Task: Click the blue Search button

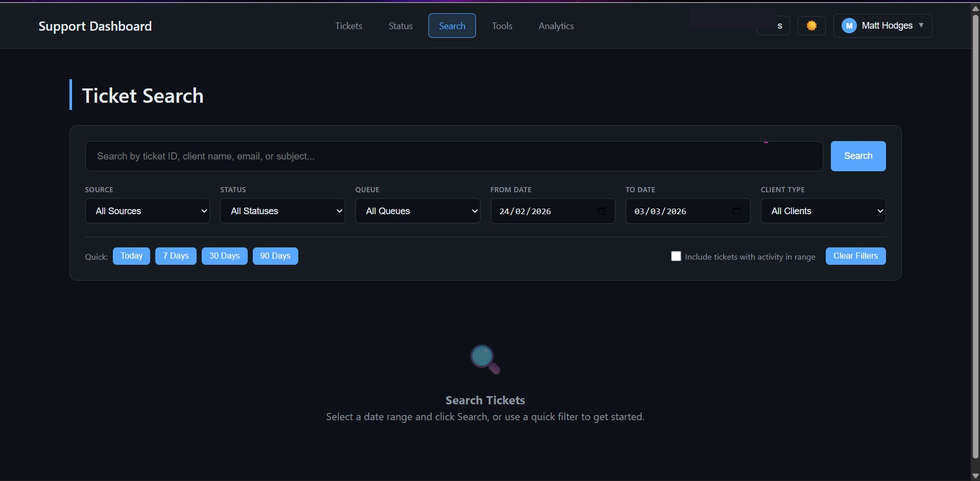Action: tap(857, 156)
